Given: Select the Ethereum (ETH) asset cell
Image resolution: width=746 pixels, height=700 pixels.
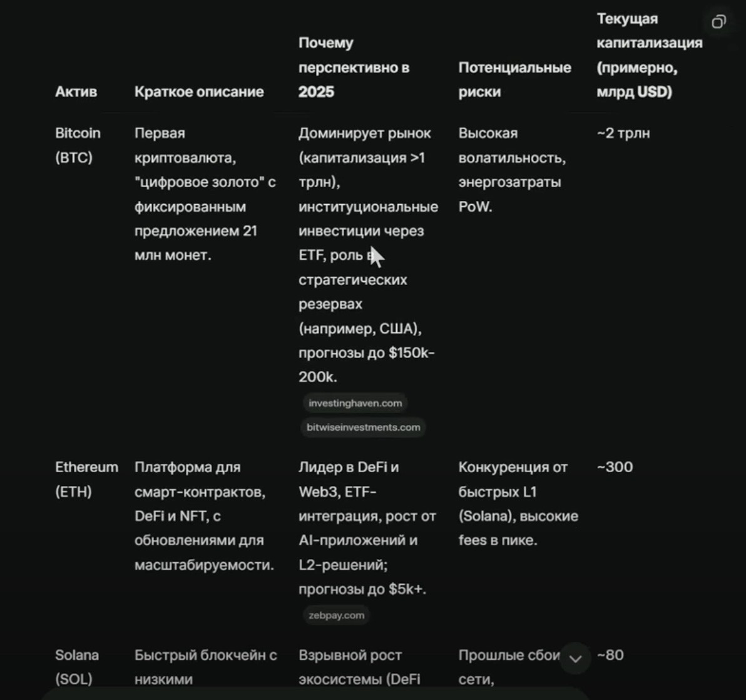Looking at the screenshot, I should pyautogui.click(x=86, y=479).
